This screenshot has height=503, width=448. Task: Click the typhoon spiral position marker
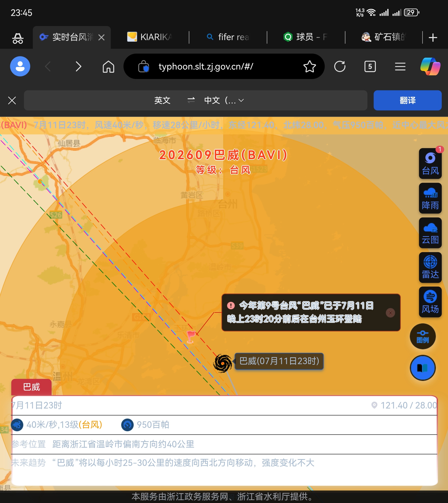[x=223, y=363]
